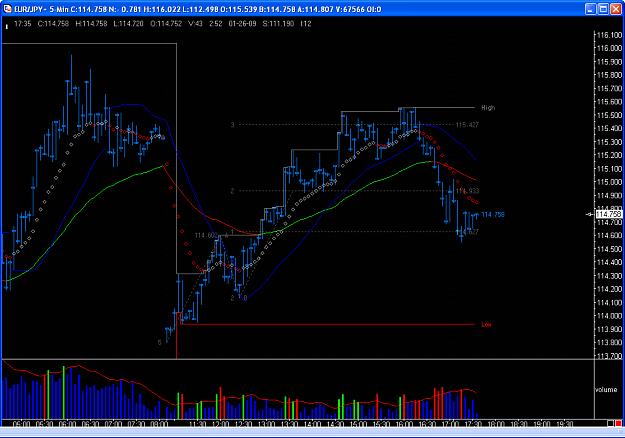Click 115.200 on the price axis

[609, 155]
